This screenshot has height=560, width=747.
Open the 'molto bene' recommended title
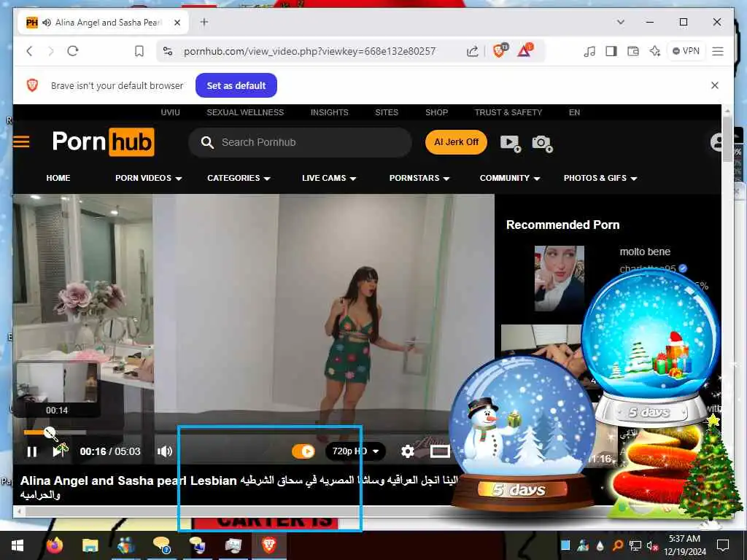pyautogui.click(x=645, y=252)
